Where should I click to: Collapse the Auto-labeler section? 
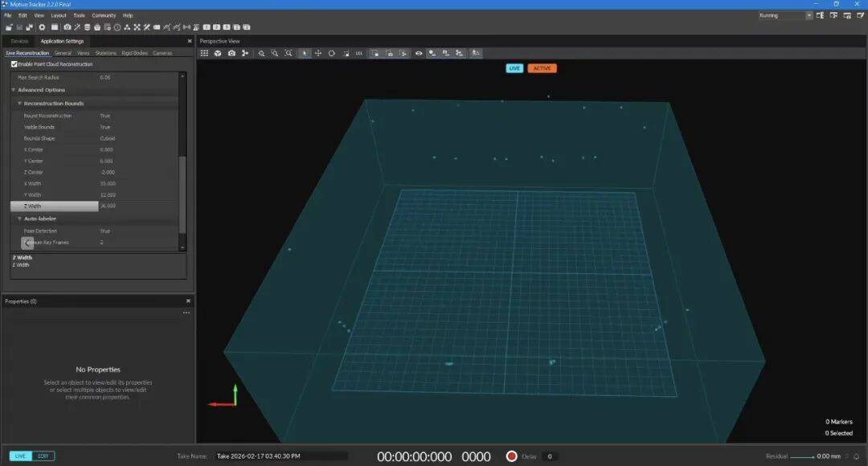pos(20,219)
